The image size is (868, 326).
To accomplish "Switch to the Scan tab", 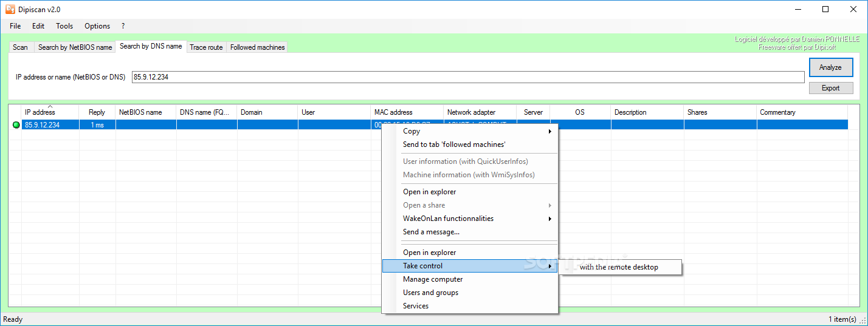I will click(20, 47).
